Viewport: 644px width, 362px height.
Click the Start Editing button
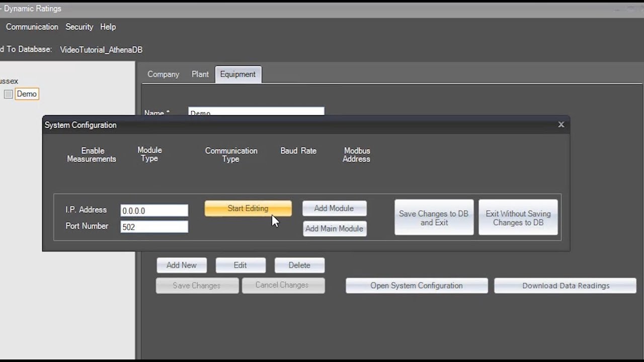(x=248, y=209)
